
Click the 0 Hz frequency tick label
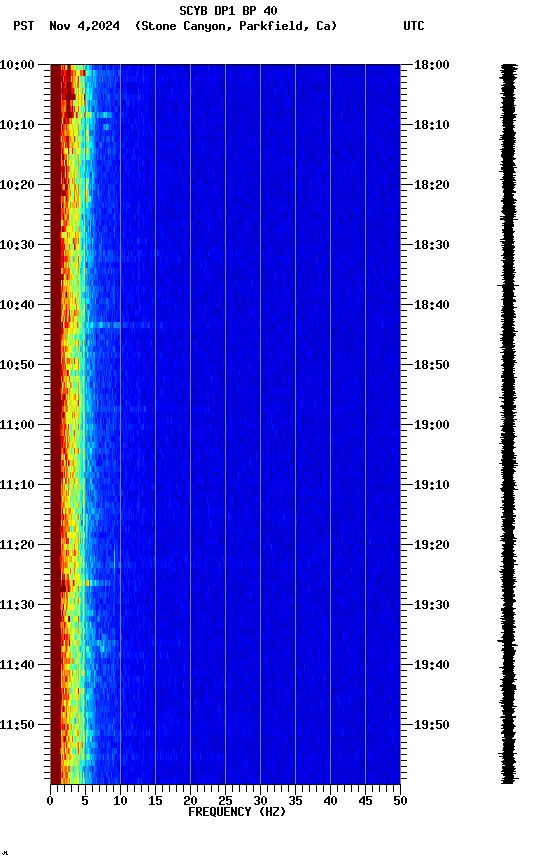[50, 801]
